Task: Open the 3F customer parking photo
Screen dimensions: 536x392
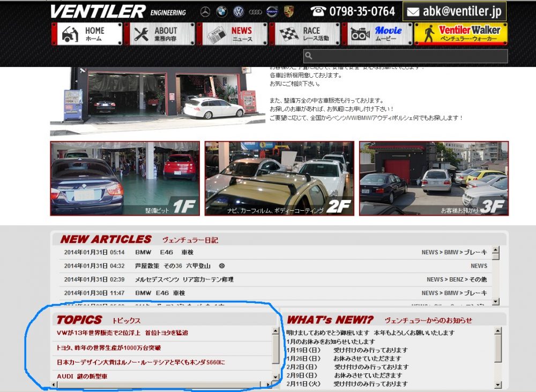Action: (x=434, y=179)
